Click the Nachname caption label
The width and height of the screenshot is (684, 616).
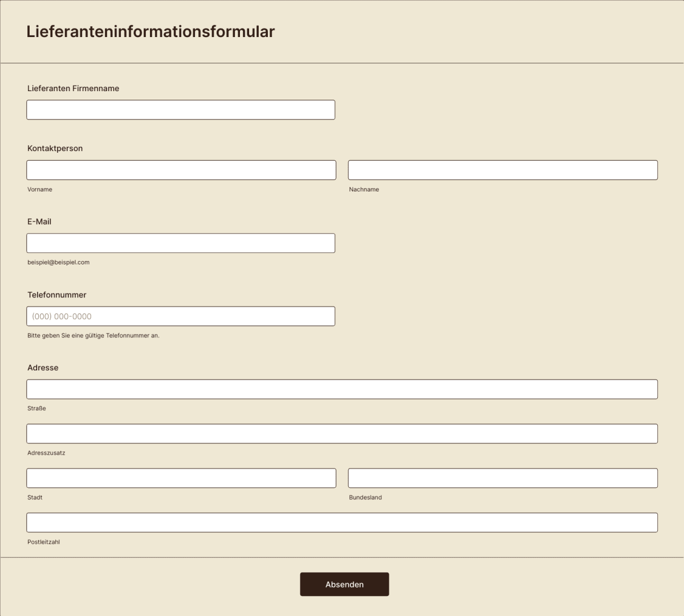(x=364, y=189)
